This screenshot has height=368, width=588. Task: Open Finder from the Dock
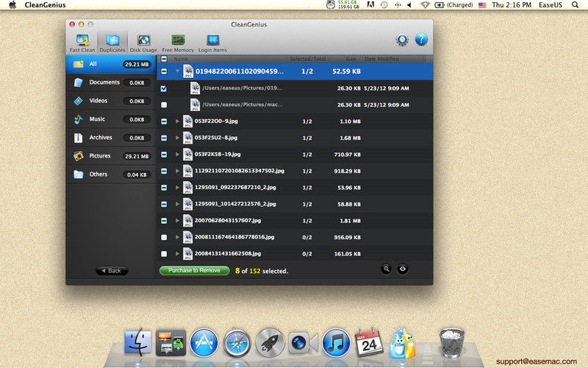point(138,342)
